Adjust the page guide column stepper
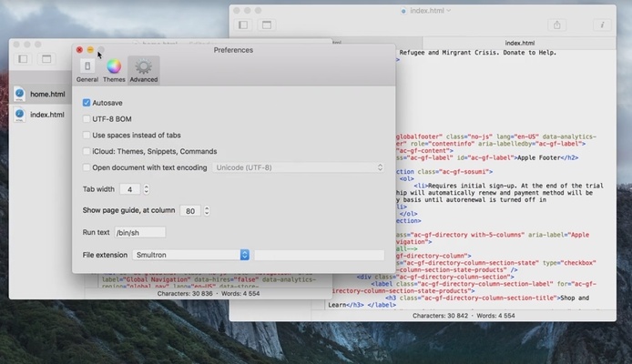Screen dimensions: 632x364 pos(207,210)
